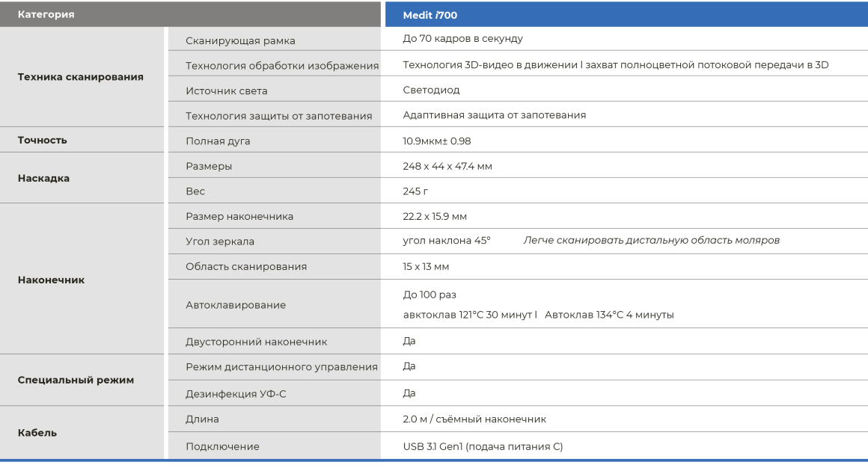The height and width of the screenshot is (468, 868).
Task: Click the USB 3.1 Gen1 connection value
Action: 483,446
